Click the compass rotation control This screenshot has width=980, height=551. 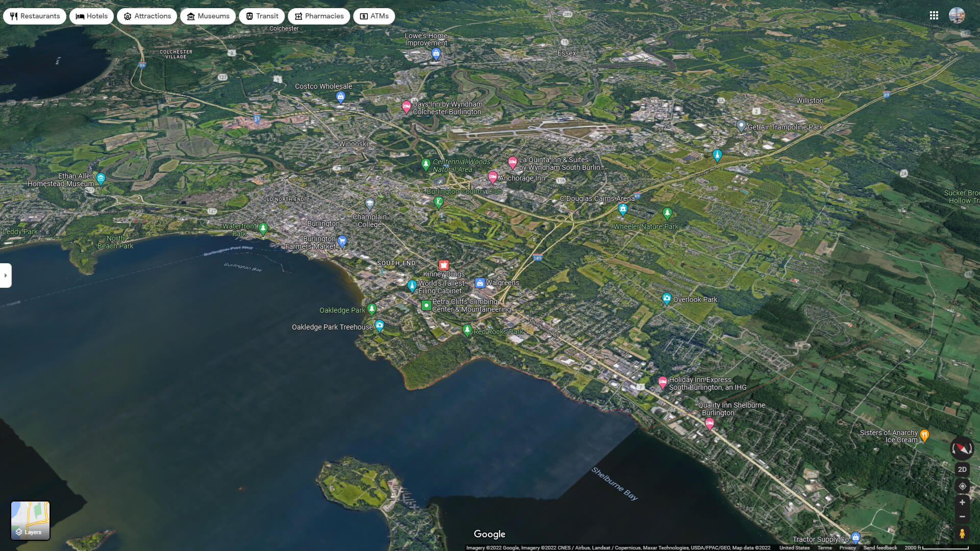pos(962,448)
